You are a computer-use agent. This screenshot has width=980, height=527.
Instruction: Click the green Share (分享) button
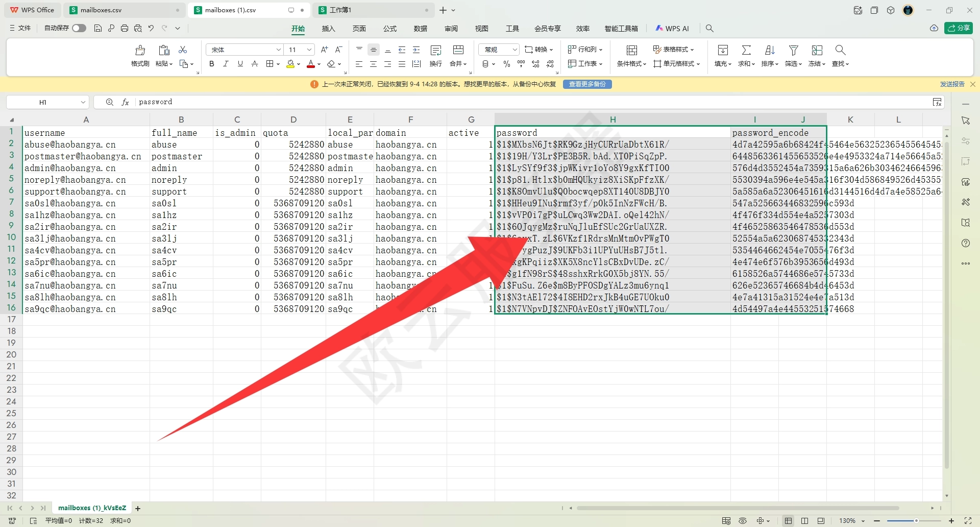pos(959,28)
